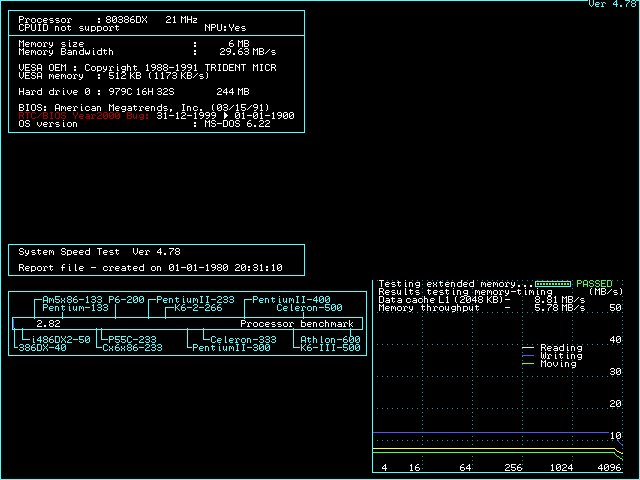Click the Processor benchmark bar label
This screenshot has height=480, width=640.
click(x=297, y=324)
